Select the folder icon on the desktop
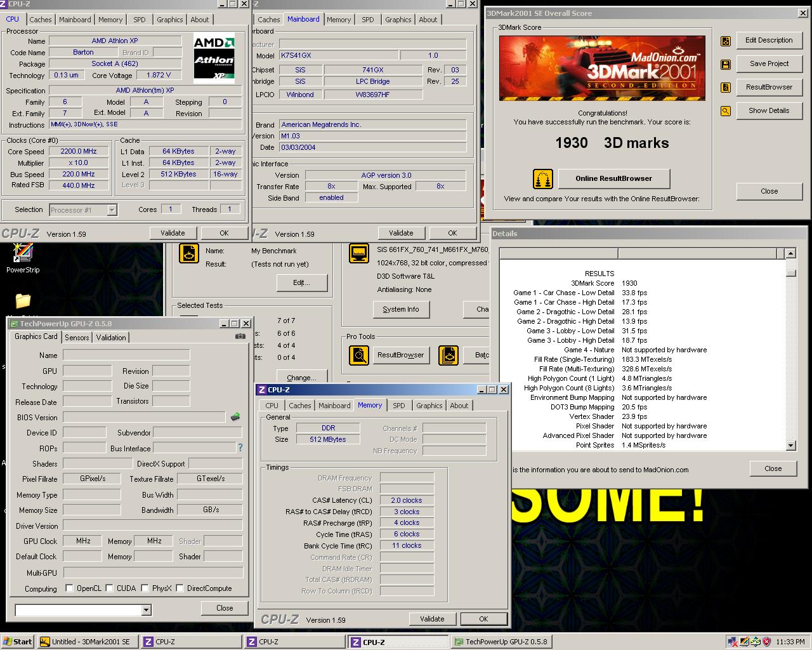Viewport: 812px width, 650px height. click(x=23, y=300)
